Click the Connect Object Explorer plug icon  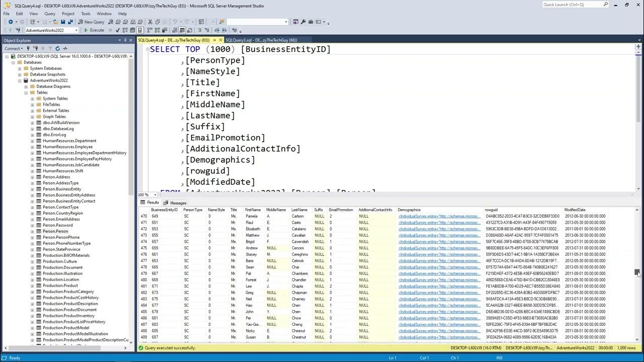[x=28, y=48]
